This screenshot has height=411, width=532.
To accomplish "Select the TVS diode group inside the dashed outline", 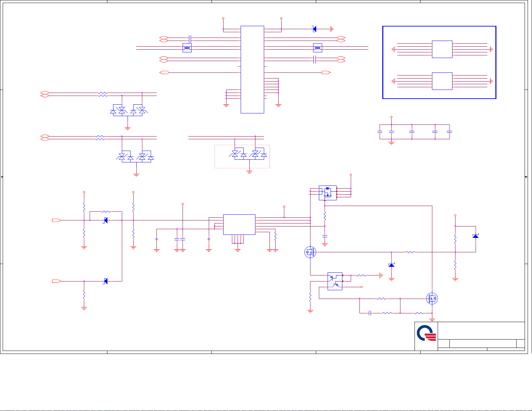I will click(x=248, y=154).
